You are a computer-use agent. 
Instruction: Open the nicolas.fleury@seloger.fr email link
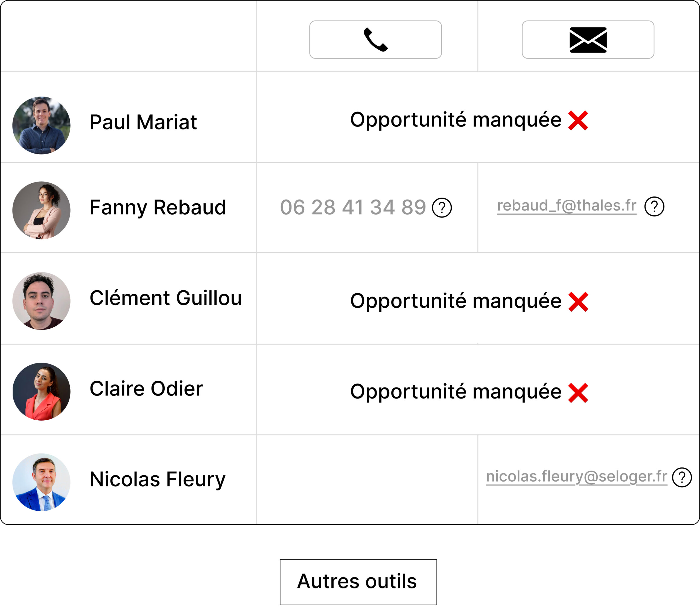[576, 476]
